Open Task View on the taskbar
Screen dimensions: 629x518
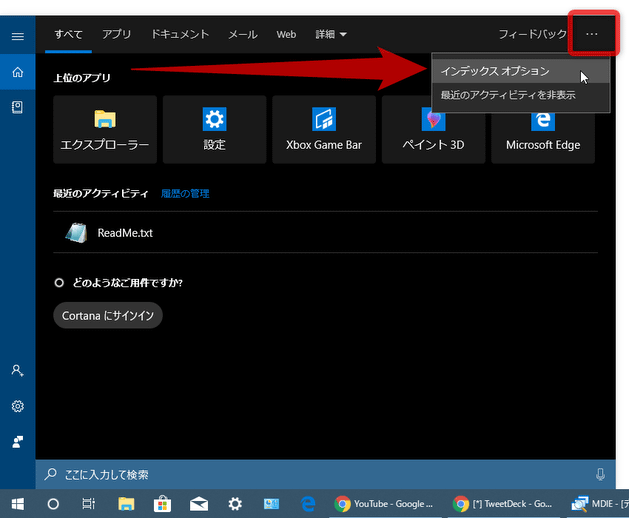tap(89, 504)
